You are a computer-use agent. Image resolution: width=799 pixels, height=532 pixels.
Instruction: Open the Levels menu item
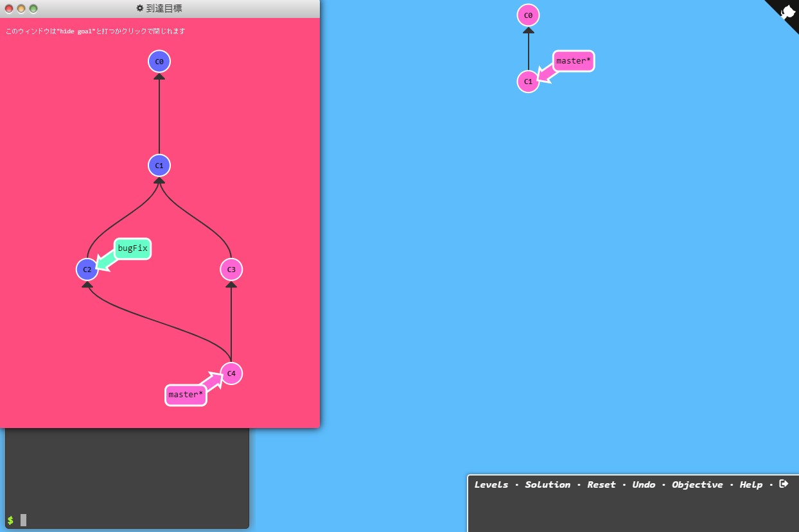tap(491, 485)
